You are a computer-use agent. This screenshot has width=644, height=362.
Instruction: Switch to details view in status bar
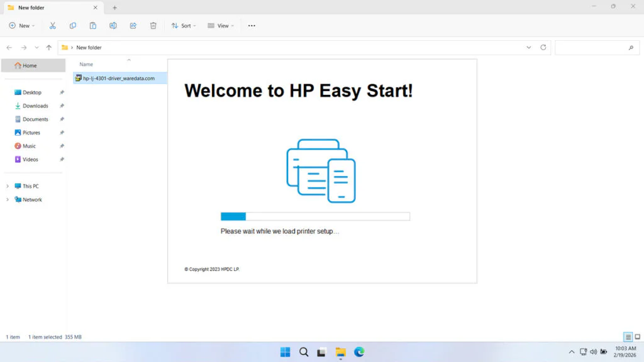pos(627,337)
